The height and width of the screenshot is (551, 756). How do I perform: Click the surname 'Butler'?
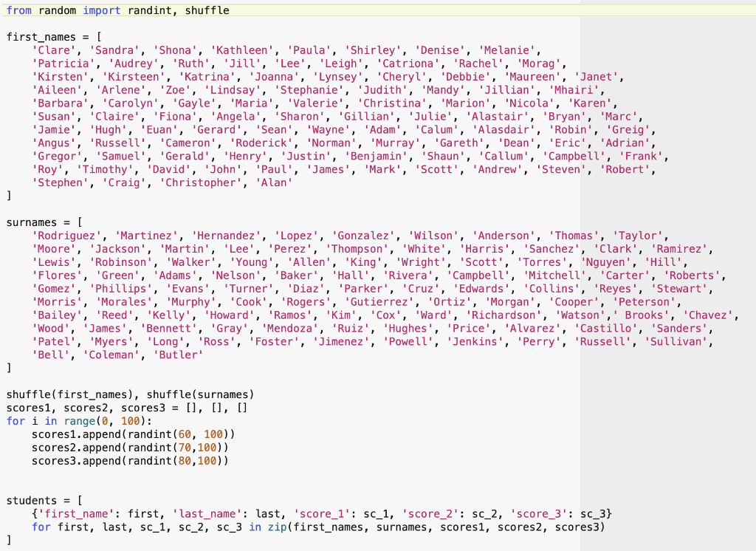coord(178,355)
